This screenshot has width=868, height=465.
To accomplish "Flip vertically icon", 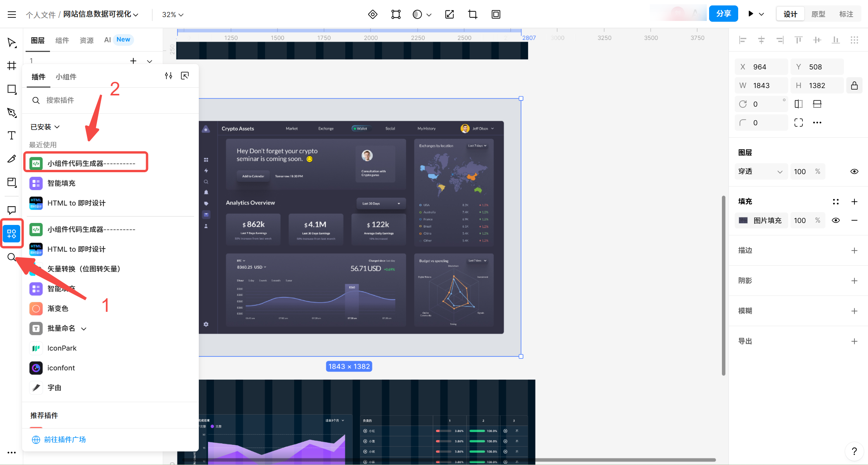I will point(817,104).
